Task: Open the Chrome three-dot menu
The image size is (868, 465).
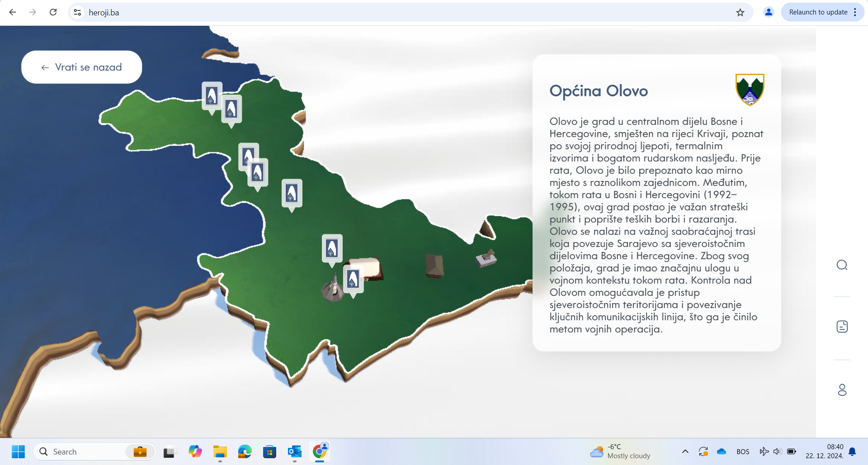Action: pyautogui.click(x=855, y=12)
